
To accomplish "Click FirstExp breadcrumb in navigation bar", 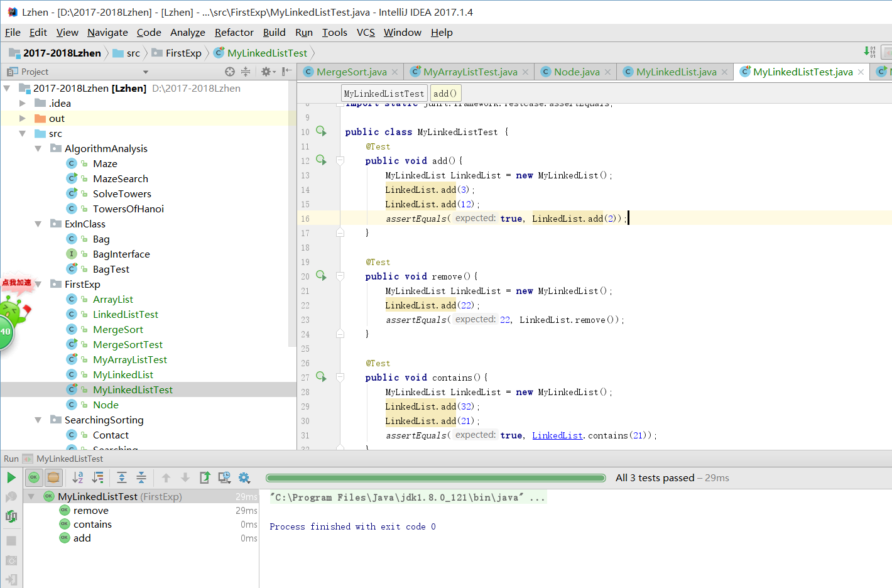I will (x=177, y=53).
